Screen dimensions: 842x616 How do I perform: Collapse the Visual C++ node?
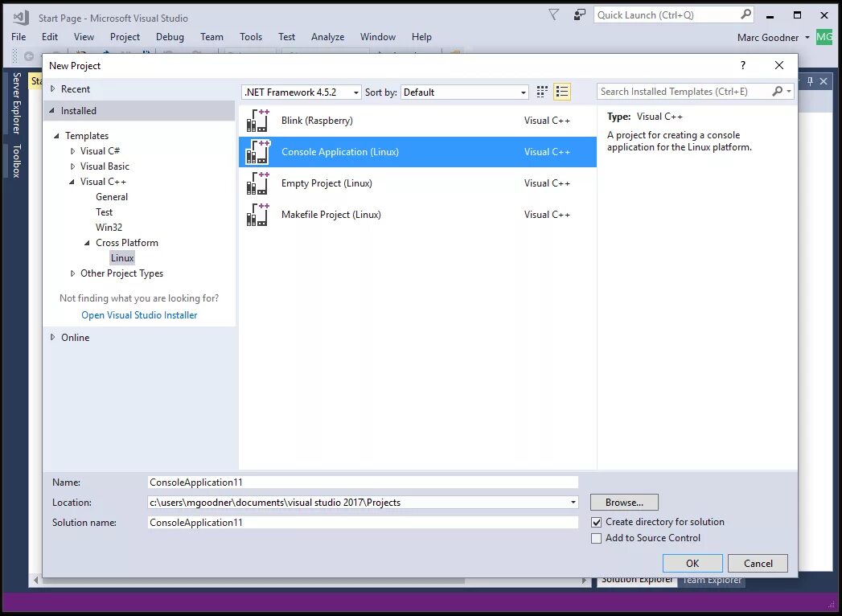pos(72,182)
